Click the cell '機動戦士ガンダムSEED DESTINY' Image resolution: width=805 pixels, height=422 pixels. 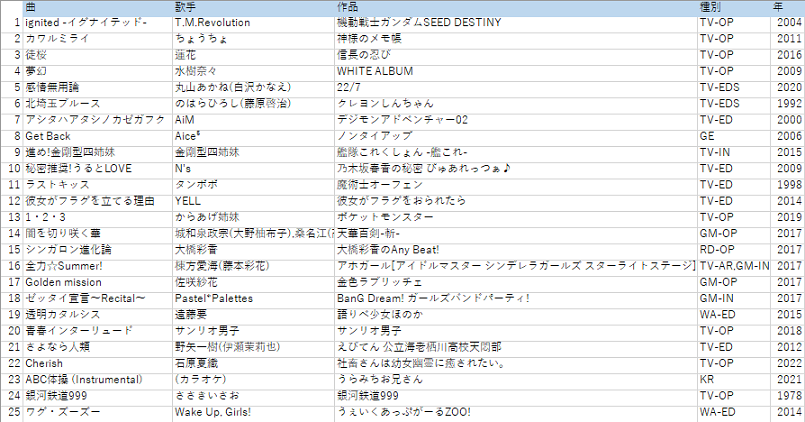(516, 23)
